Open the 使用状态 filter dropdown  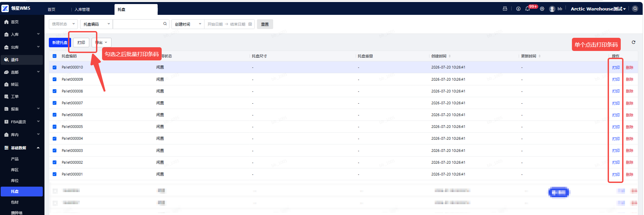[63, 24]
